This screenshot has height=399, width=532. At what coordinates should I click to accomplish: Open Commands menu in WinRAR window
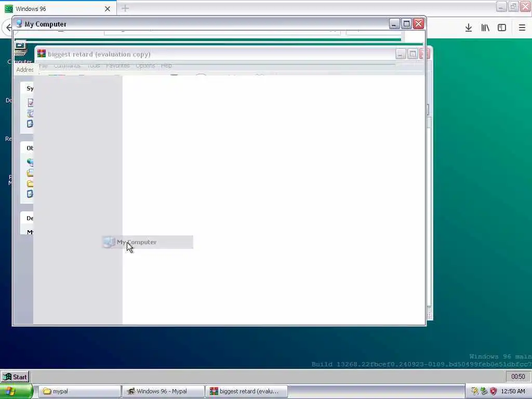pos(67,65)
